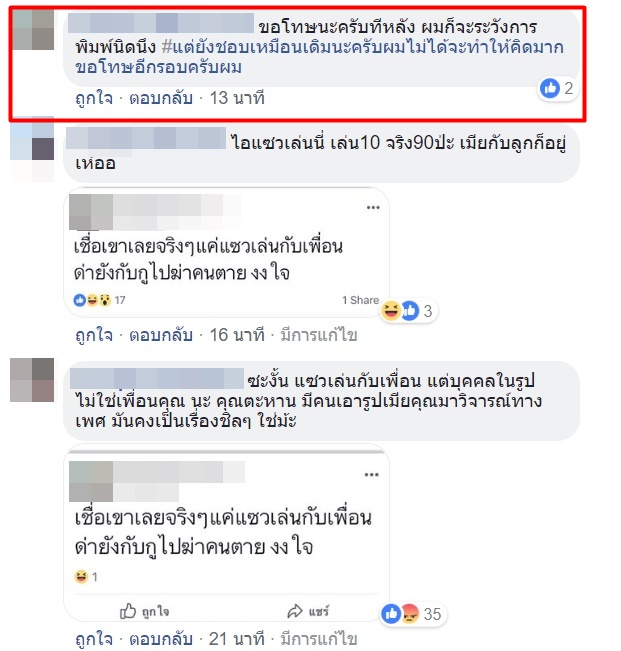The height and width of the screenshot is (651, 621).
Task: Click มีการแก้ไข next to 16 นาที
Action: click(x=319, y=335)
